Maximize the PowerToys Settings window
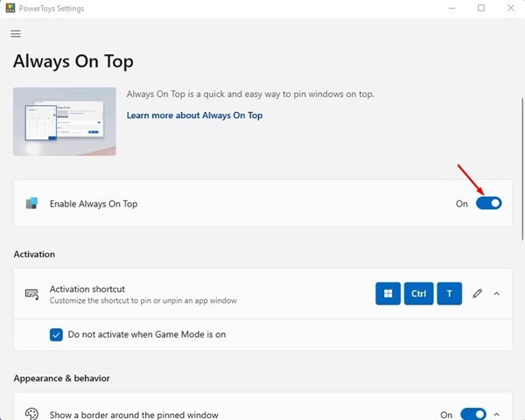The width and height of the screenshot is (525, 420). point(480,8)
